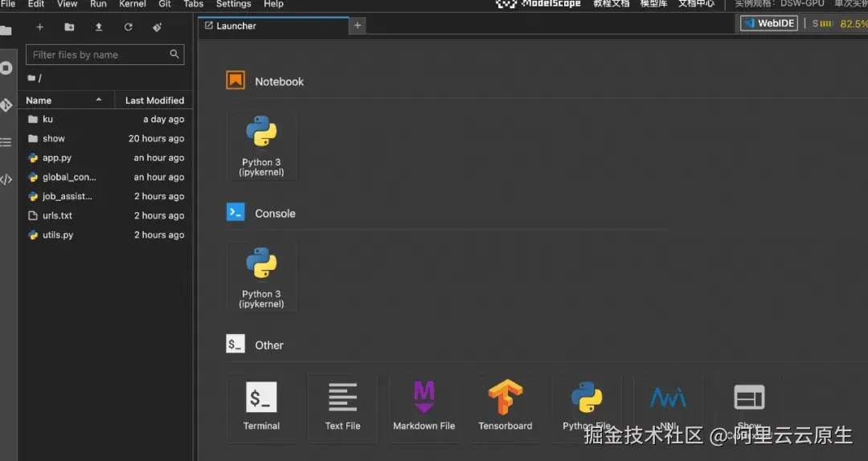Image resolution: width=868 pixels, height=461 pixels.
Task: Click the WebIDE button
Action: 769,23
